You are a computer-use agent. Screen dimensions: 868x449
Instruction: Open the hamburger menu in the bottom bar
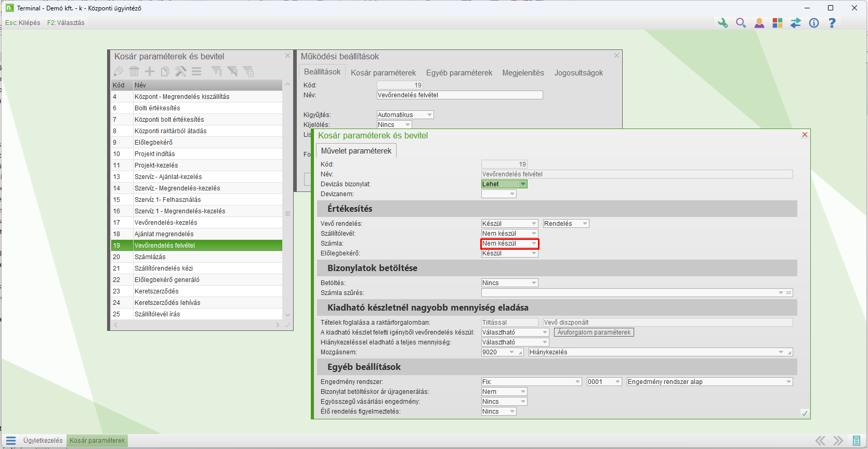coord(11,441)
